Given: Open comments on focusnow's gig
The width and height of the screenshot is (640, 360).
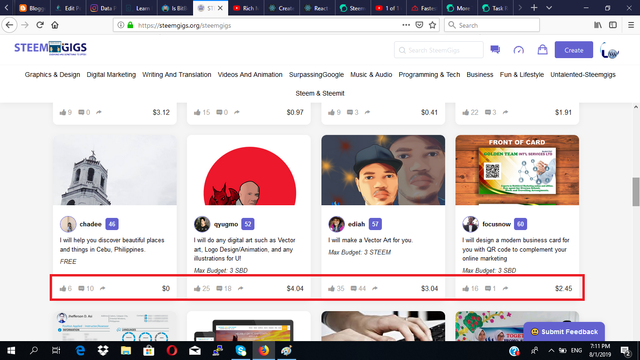Looking at the screenshot, I should [x=488, y=288].
